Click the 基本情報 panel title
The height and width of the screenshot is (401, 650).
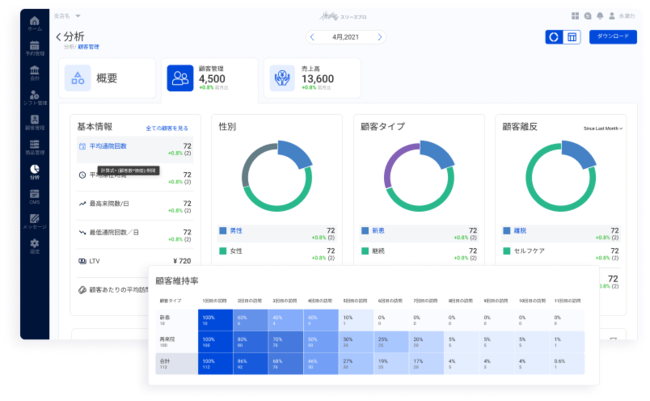(x=95, y=126)
